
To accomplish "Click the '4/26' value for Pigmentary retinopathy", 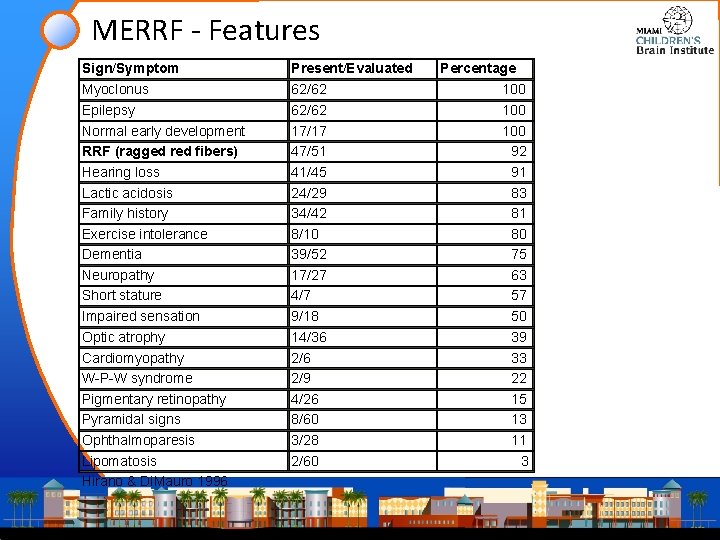I will click(305, 399).
